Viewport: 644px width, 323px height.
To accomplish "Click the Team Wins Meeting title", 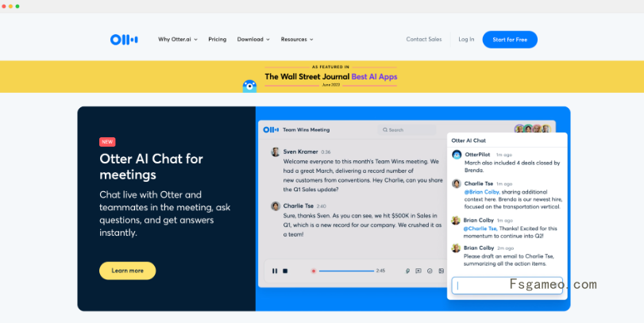I will (306, 129).
